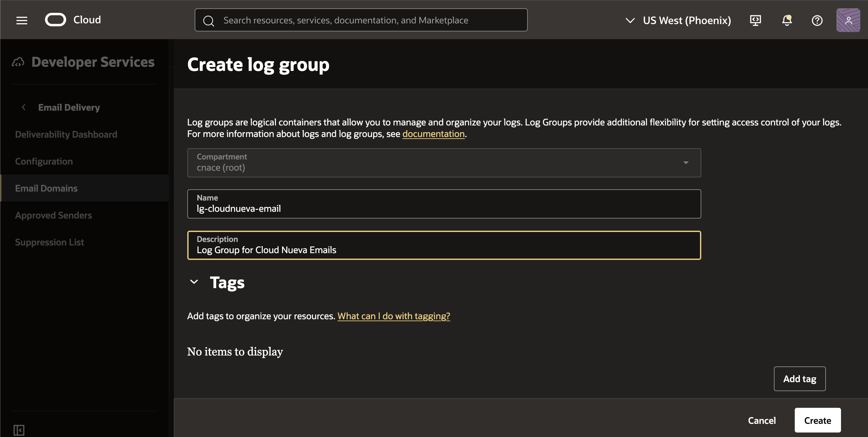
Task: Click Add tag
Action: click(x=800, y=378)
